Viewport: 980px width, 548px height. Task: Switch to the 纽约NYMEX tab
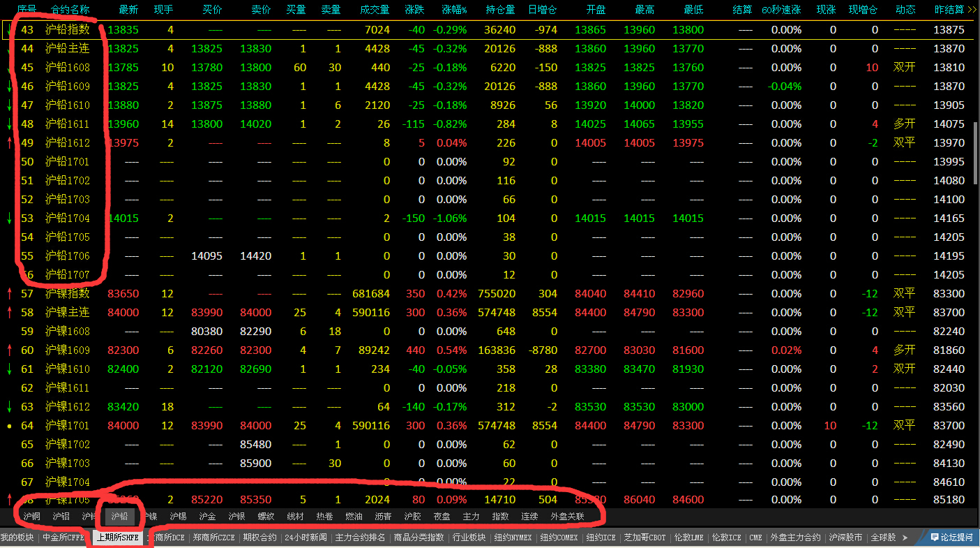(513, 538)
